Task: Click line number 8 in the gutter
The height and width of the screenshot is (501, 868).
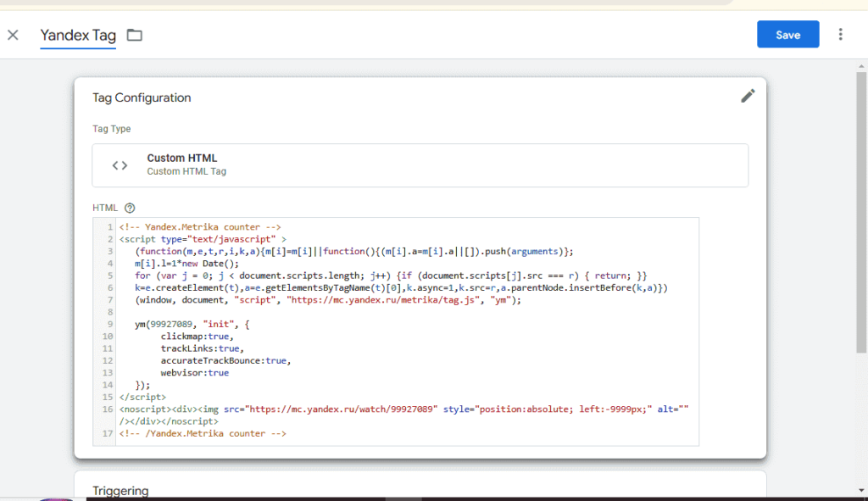Action: coord(110,312)
